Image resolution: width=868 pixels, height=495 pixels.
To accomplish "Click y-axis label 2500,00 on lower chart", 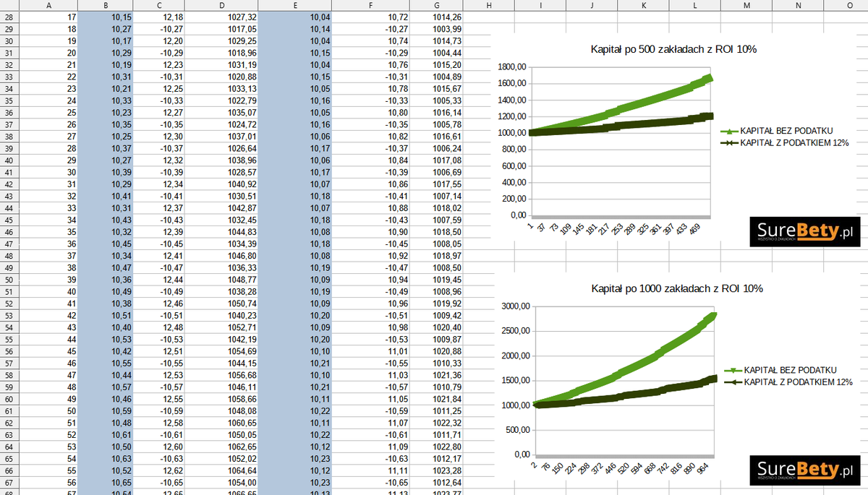I will (515, 331).
